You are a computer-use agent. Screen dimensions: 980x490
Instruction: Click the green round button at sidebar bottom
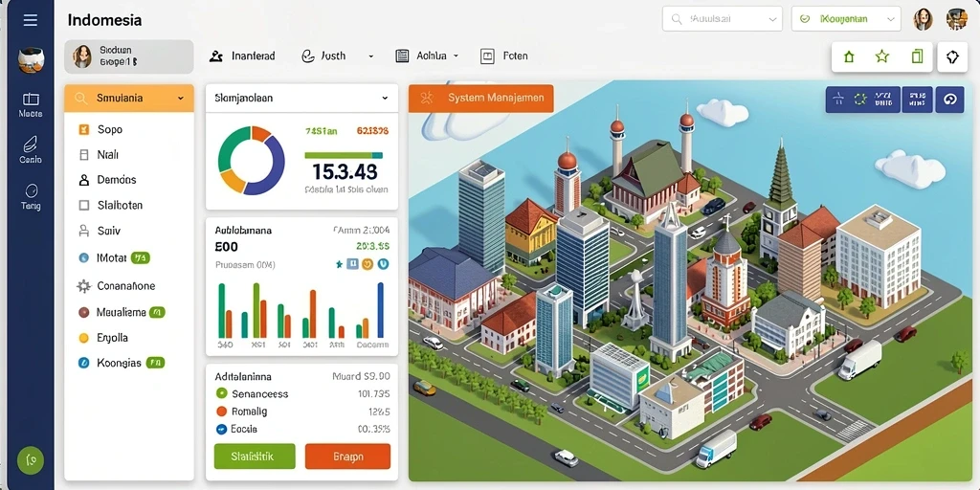click(31, 461)
